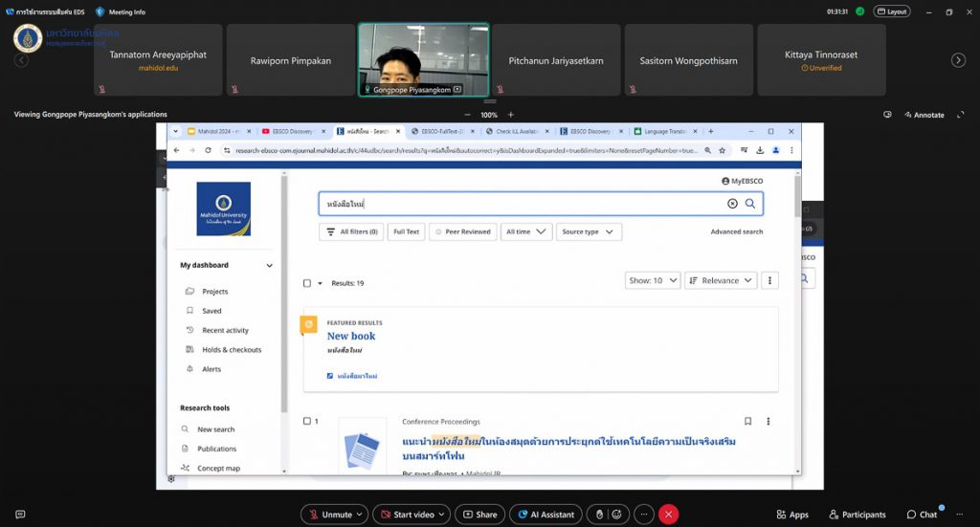The height and width of the screenshot is (527, 980).
Task: Switch to the Language Translator browser tab
Action: coord(665,131)
